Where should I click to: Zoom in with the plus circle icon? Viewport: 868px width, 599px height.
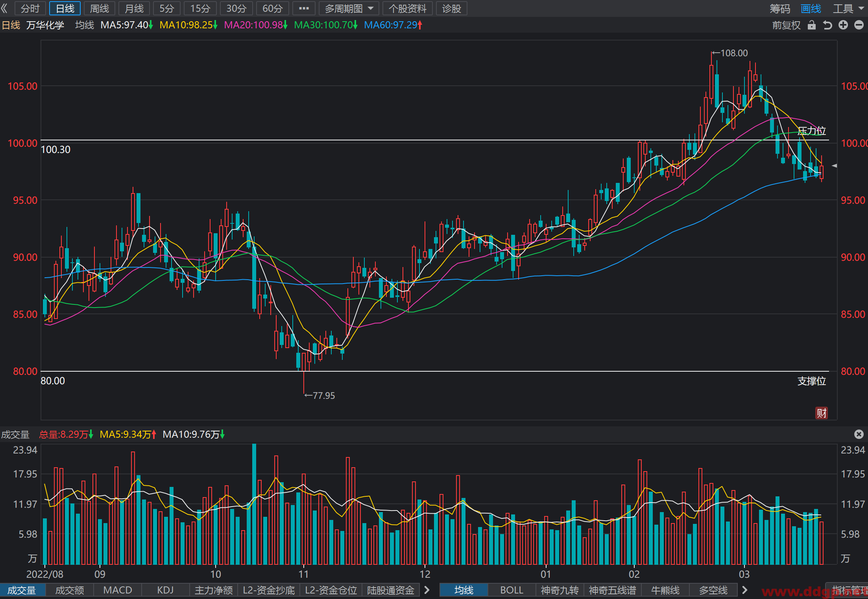[x=843, y=25]
